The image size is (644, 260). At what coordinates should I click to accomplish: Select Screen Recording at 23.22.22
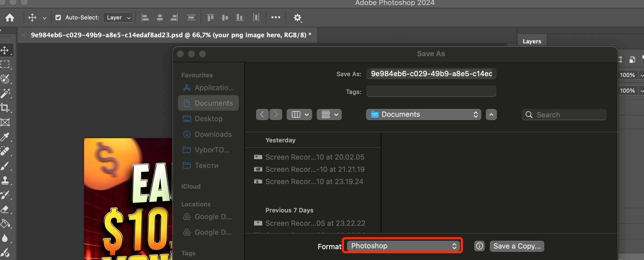(x=313, y=223)
